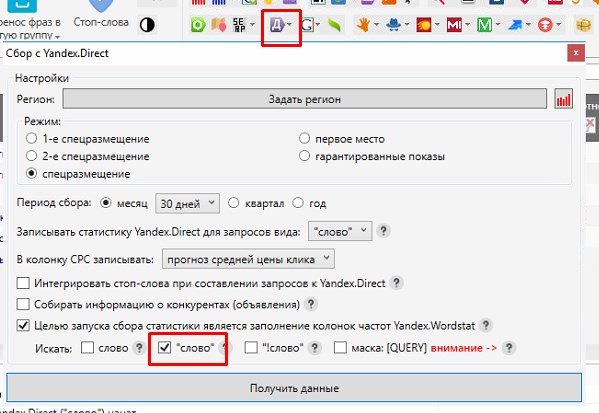
Task: Expand the blue hat icon dropdown arrow
Action: pyautogui.click(x=407, y=24)
